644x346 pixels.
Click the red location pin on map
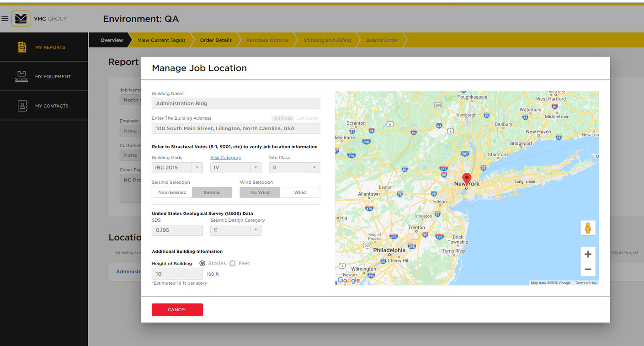(466, 179)
